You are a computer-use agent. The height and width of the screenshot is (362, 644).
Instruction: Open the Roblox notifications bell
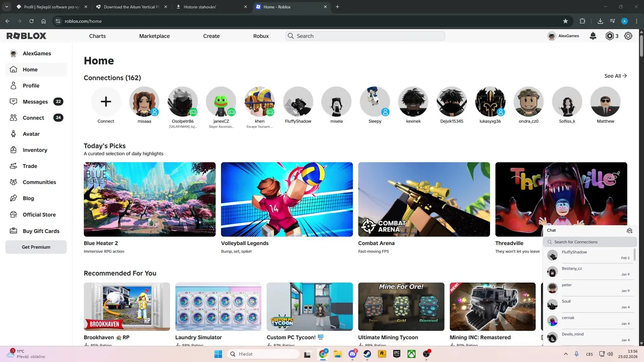(x=593, y=36)
